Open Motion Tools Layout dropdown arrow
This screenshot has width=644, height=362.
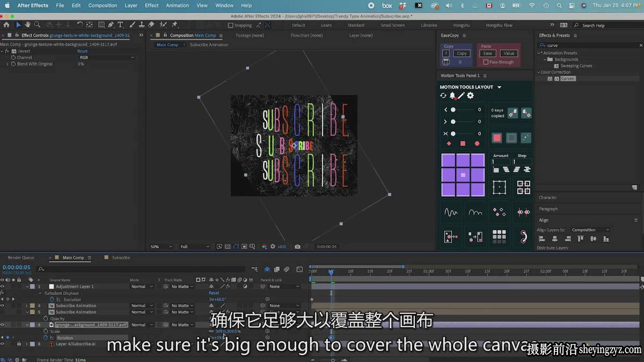[x=499, y=87]
